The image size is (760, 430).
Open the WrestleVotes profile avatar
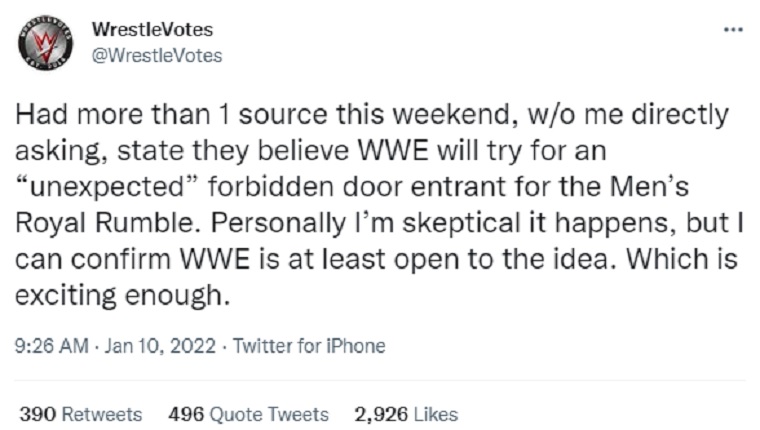click(x=47, y=43)
